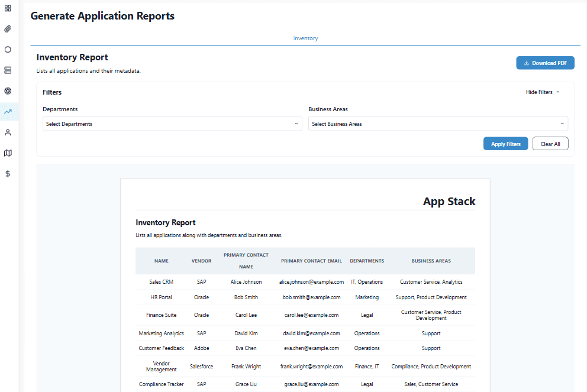Click the Clear All button
The height and width of the screenshot is (392, 587).
click(550, 144)
